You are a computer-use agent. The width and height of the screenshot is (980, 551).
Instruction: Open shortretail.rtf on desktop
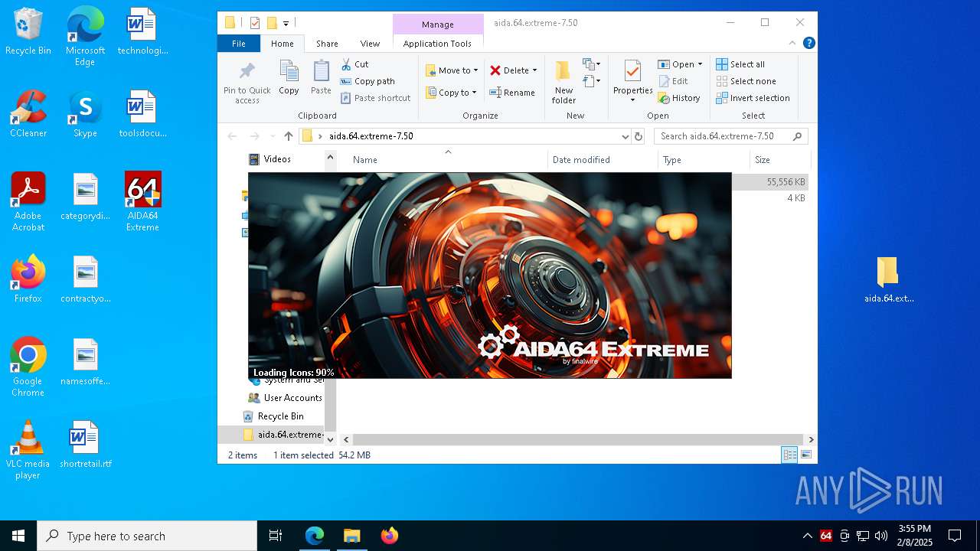pos(86,445)
